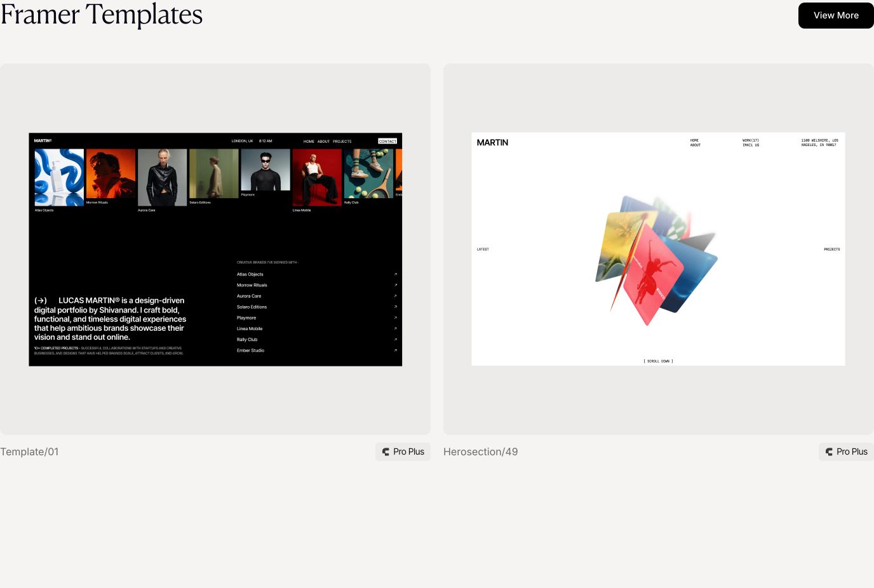The width and height of the screenshot is (874, 588).
Task: Click the Pro Plus badge beside Herosection/49
Action: pyautogui.click(x=846, y=451)
